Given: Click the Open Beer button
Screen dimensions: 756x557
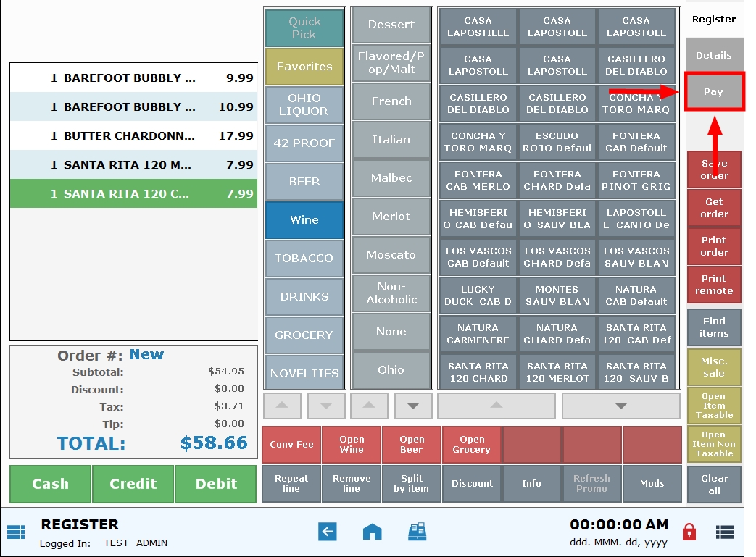Looking at the screenshot, I should [411, 445].
